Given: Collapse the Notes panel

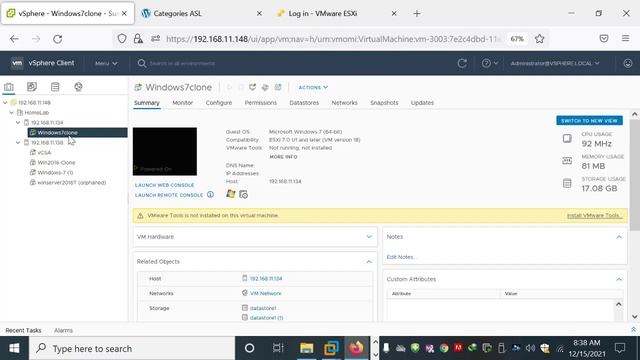Looking at the screenshot, I should [x=619, y=237].
